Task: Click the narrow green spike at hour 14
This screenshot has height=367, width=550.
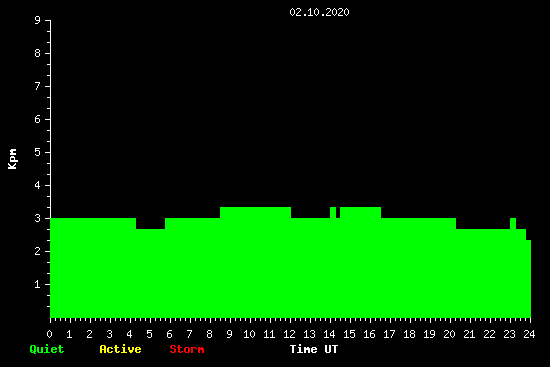Action: [x=333, y=212]
